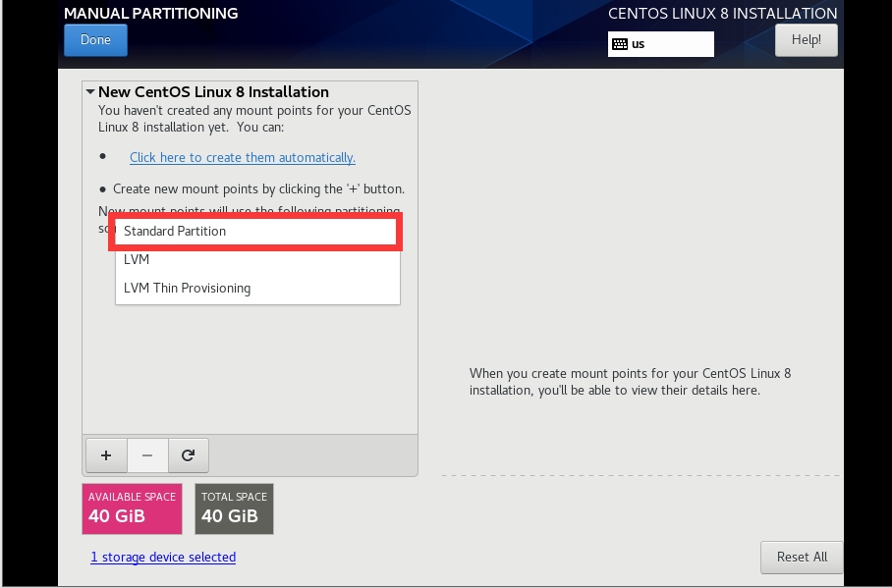Click the us keyboard layout indicator

pyautogui.click(x=660, y=44)
